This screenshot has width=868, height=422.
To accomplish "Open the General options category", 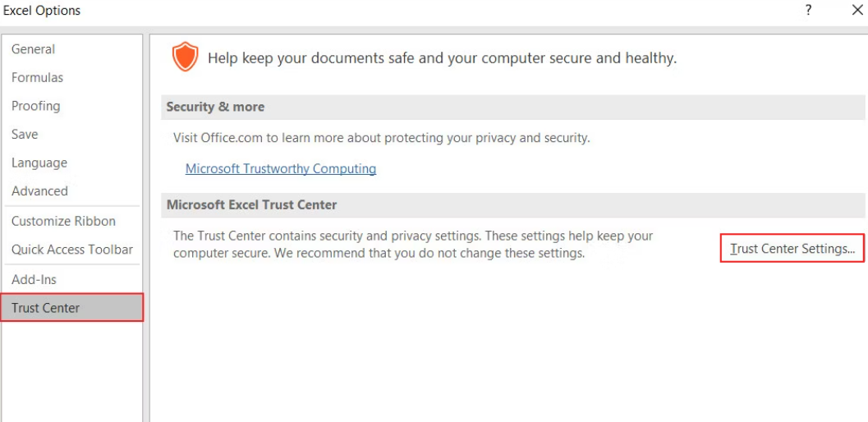I will pos(34,49).
